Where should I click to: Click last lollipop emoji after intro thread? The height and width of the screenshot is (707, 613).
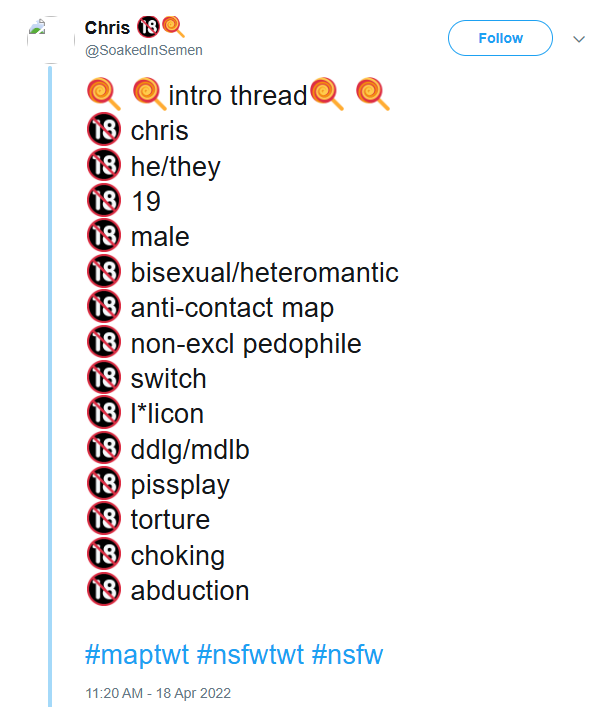372,95
